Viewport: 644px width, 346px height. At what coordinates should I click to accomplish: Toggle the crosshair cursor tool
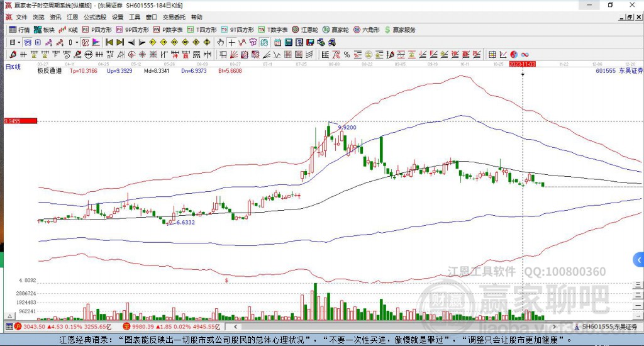(x=231, y=42)
